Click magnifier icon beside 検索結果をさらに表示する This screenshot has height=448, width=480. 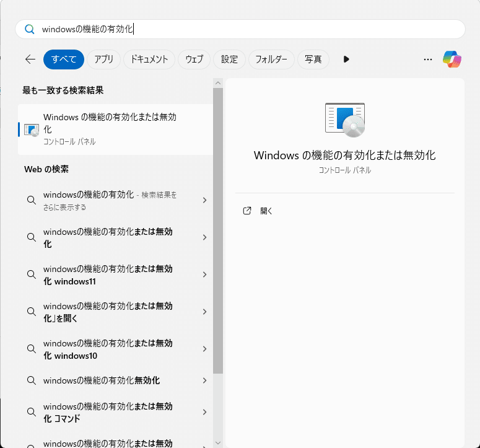coord(31,200)
